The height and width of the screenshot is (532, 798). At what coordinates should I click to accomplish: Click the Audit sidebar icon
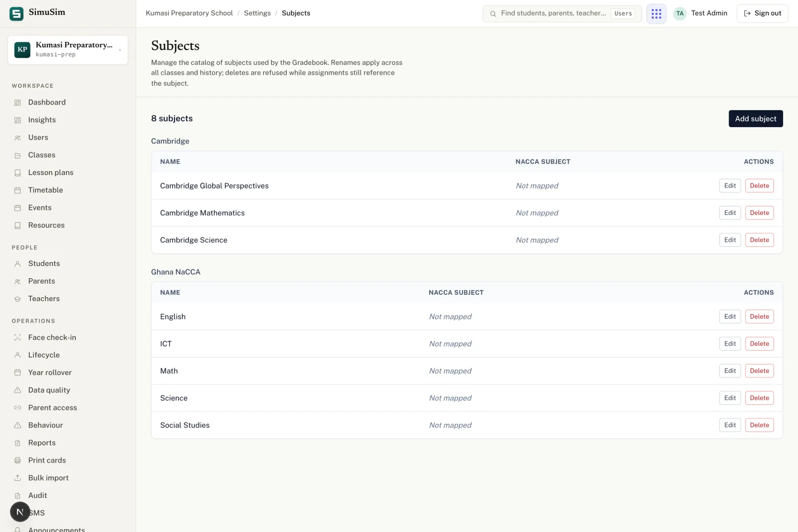(x=17, y=496)
